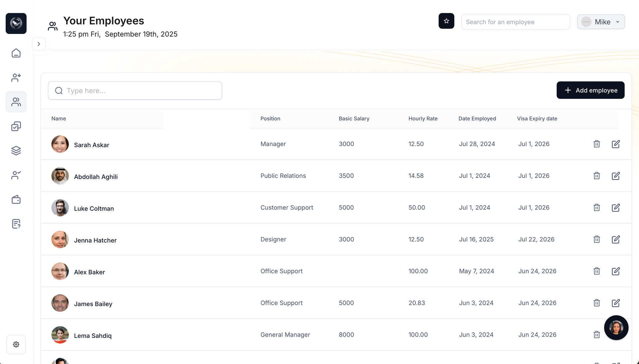
Task: Delete Sarah Askar's record via trash icon
Action: click(x=596, y=144)
